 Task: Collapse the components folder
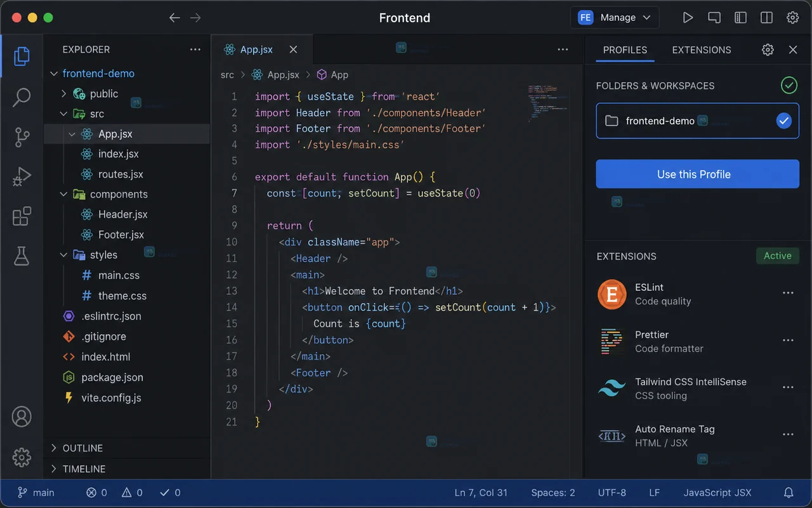point(63,194)
